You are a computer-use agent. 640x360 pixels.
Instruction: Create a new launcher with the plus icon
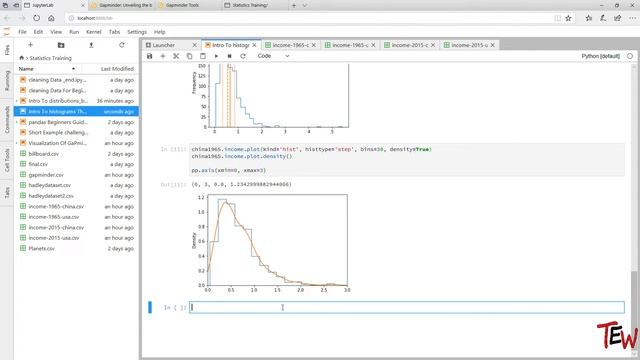[x=31, y=45]
